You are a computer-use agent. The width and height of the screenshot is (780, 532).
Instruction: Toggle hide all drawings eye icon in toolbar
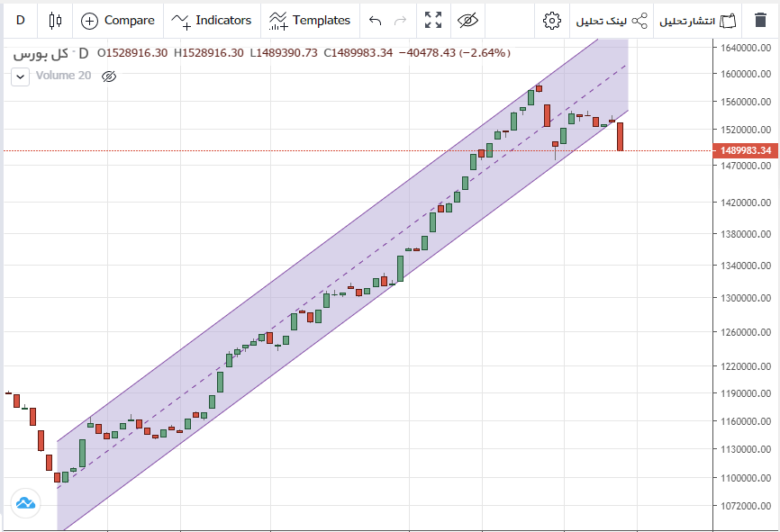point(467,21)
